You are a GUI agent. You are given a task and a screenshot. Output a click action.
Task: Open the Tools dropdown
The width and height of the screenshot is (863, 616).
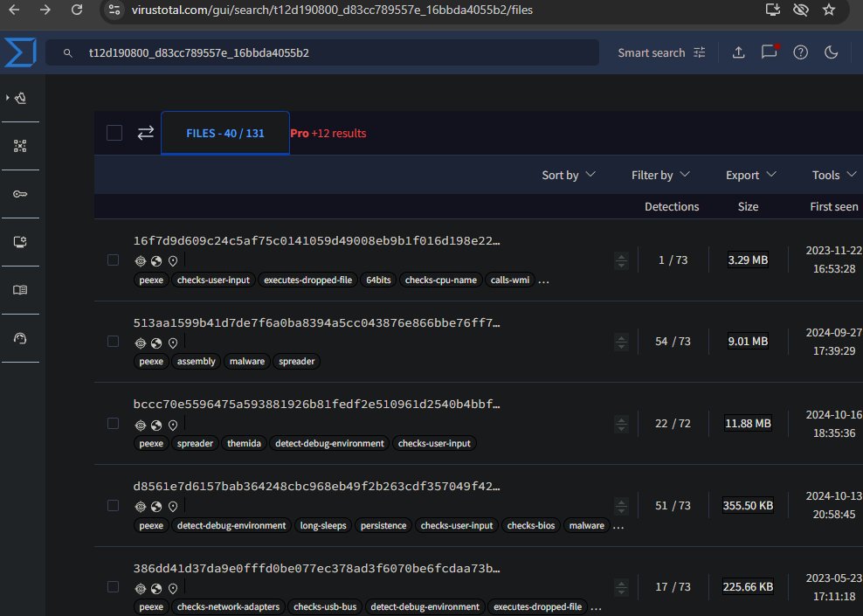pos(834,175)
